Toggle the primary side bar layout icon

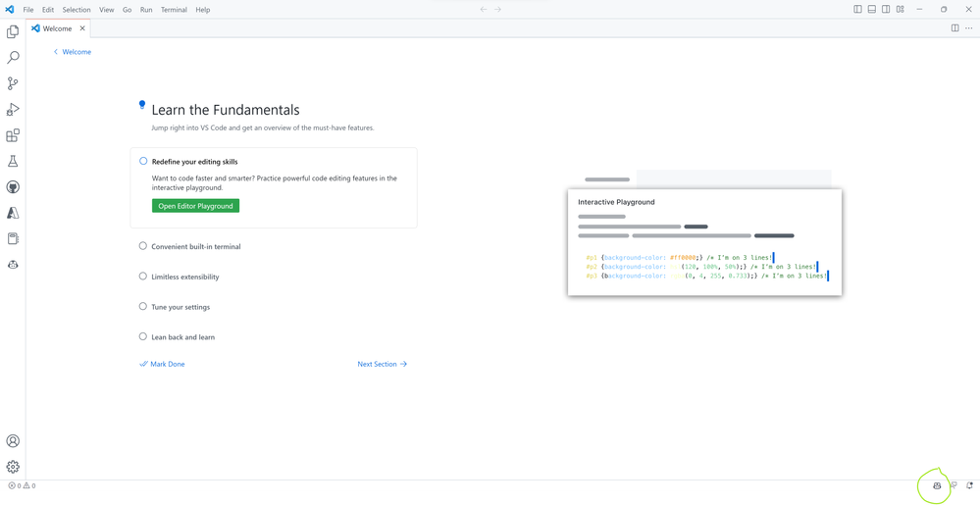(x=857, y=10)
